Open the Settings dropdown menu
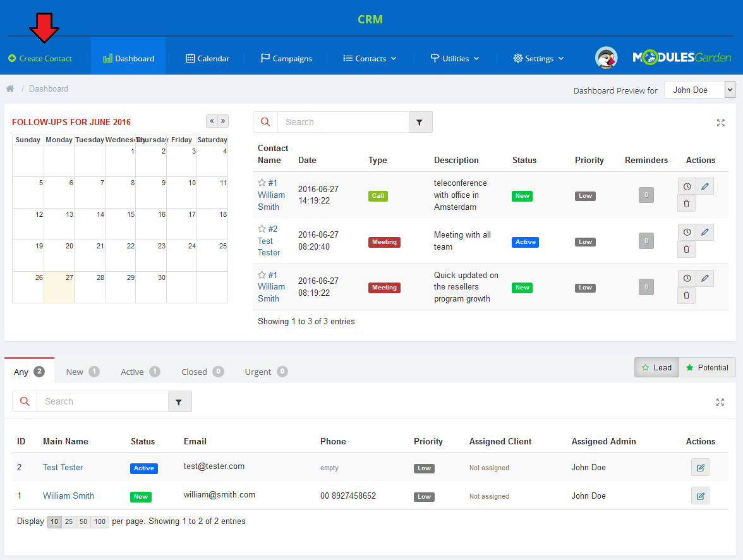 click(539, 58)
